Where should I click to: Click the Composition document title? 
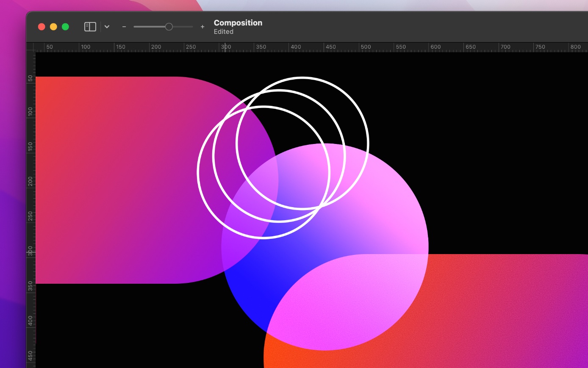tap(238, 23)
